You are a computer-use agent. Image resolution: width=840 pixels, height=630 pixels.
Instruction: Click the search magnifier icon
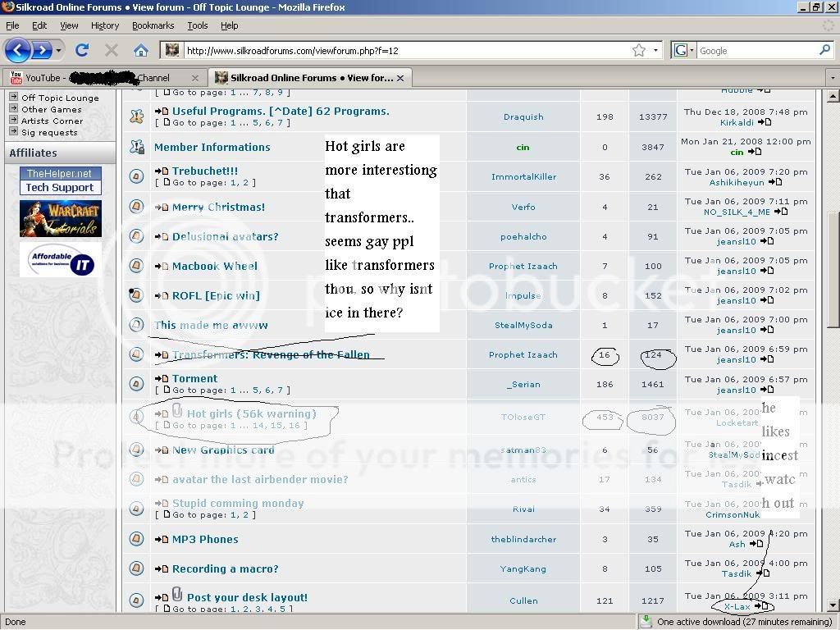point(824,50)
